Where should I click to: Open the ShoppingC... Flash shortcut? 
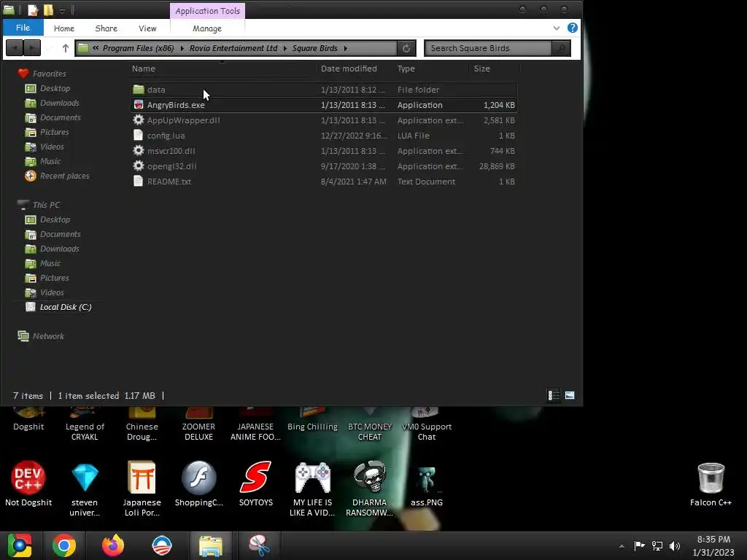point(198,483)
